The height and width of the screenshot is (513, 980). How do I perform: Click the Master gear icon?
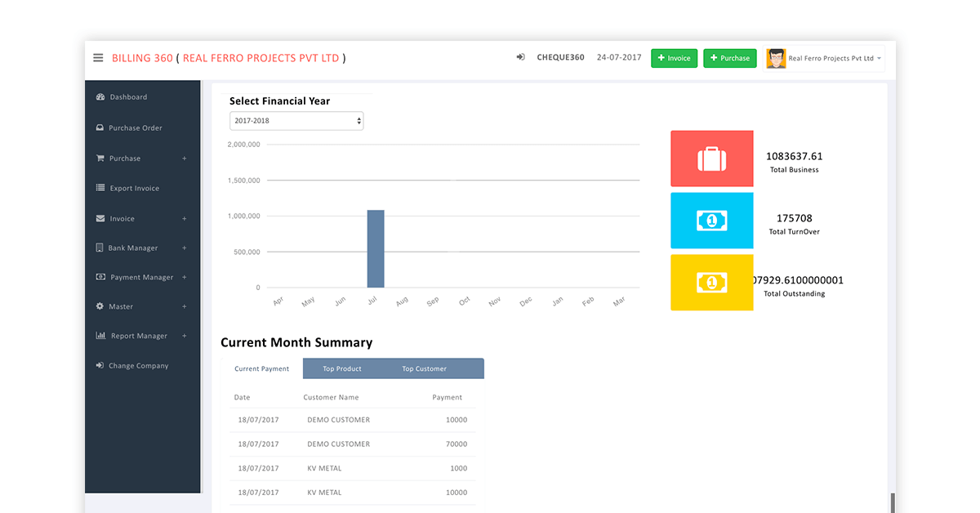[x=100, y=307]
